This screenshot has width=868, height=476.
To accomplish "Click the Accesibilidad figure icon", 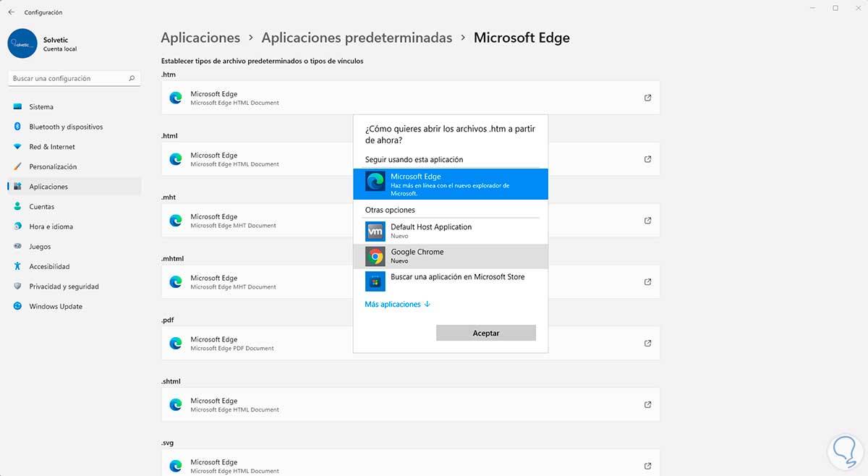I will click(17, 266).
